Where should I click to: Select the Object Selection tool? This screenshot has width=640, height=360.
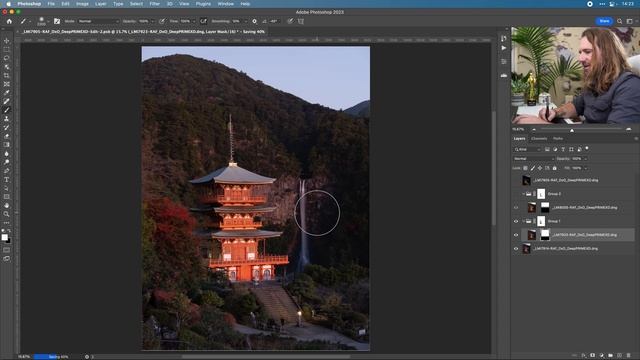pos(7,67)
